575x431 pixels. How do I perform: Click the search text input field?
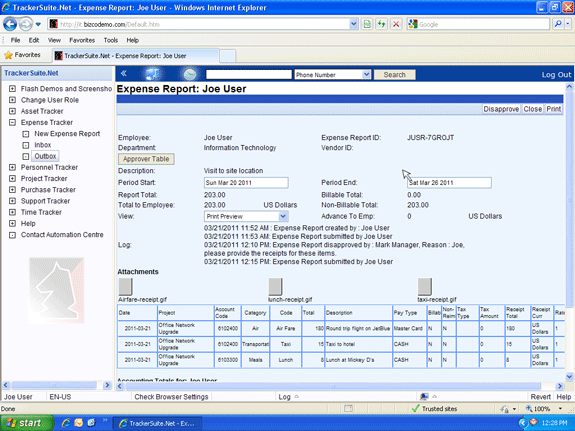click(x=249, y=74)
